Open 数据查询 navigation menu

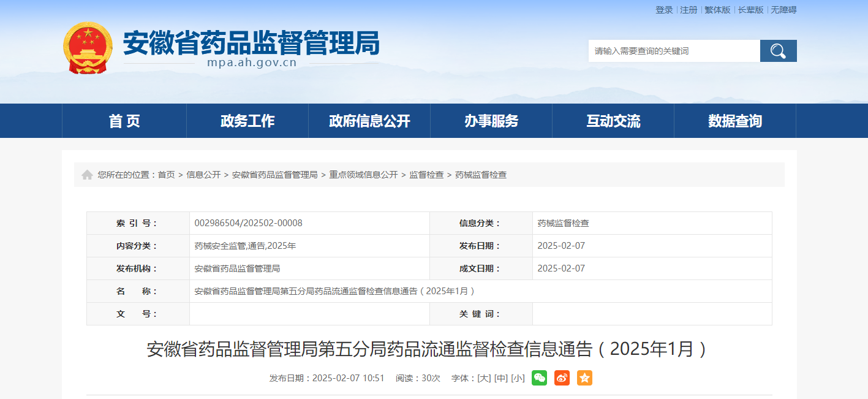point(735,121)
